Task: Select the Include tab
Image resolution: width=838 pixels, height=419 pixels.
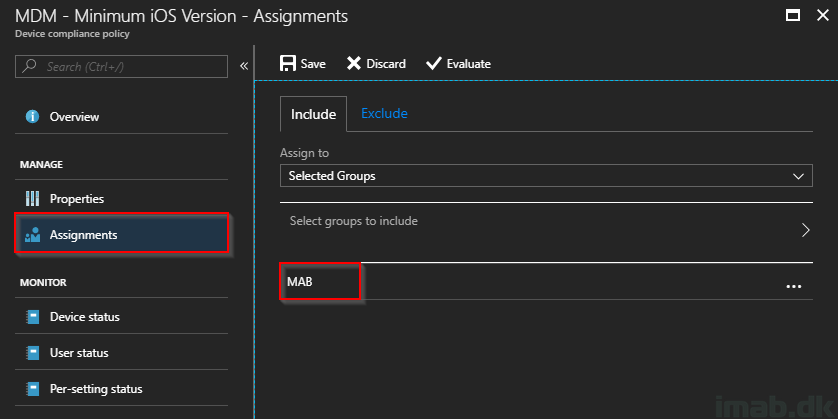Action: coord(313,114)
